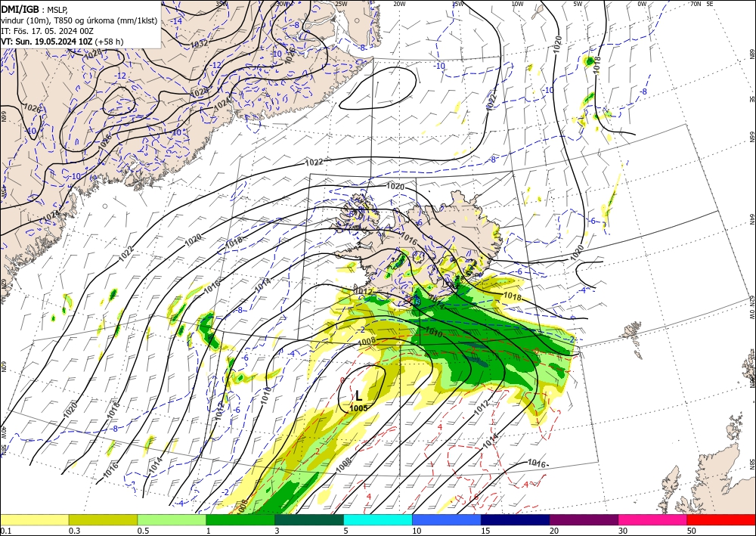This screenshot has width=756, height=536.
Task: Click the navy 15–20 legend swatch
Action: [x=515, y=519]
